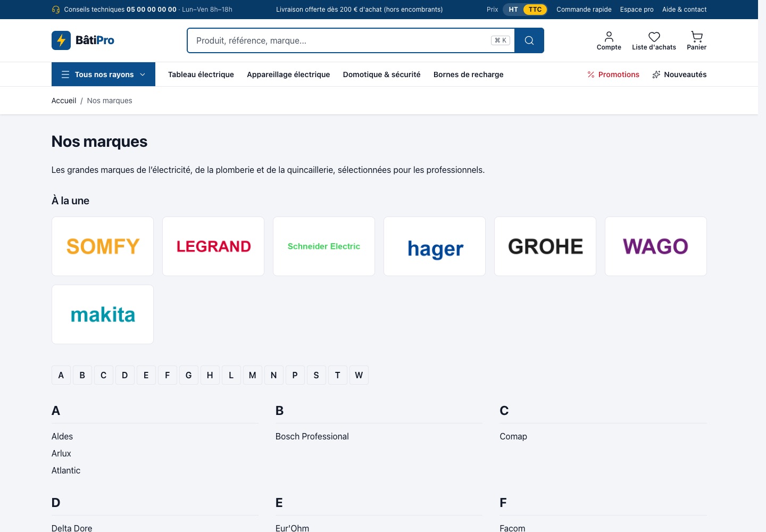Open the Bosch Professional brand link
The image size is (766, 532).
click(x=312, y=436)
